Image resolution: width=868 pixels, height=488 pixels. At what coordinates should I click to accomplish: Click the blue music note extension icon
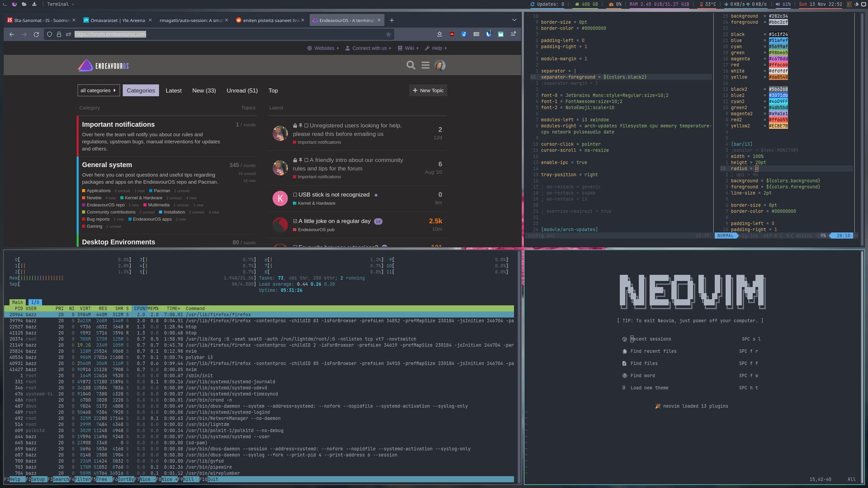click(x=464, y=34)
